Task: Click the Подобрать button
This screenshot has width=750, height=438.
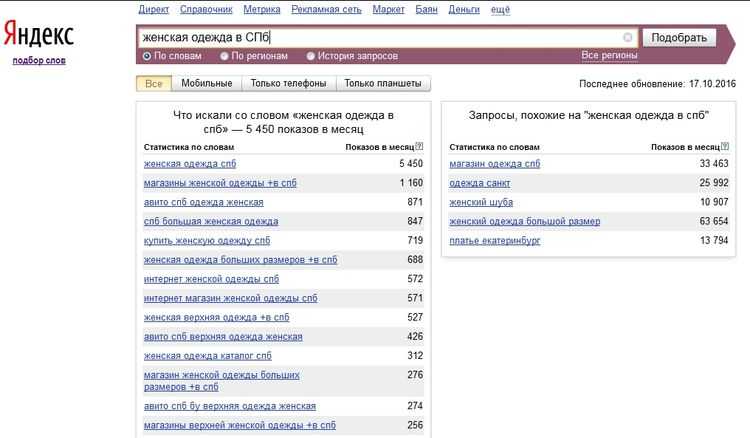Action: (x=679, y=38)
